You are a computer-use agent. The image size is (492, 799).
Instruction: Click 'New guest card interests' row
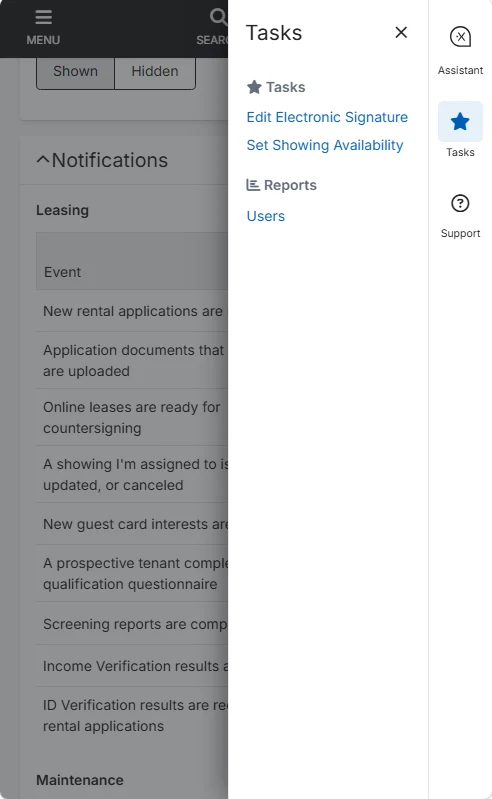pos(132,524)
